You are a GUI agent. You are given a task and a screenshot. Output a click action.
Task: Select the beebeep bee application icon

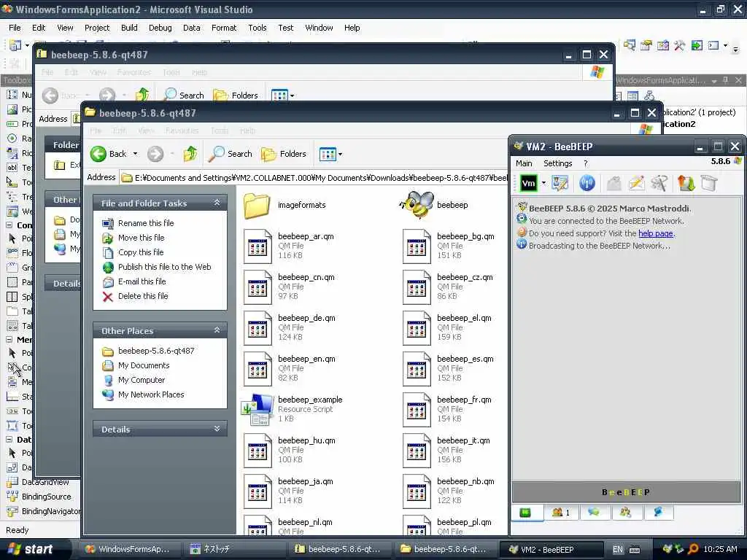point(417,205)
